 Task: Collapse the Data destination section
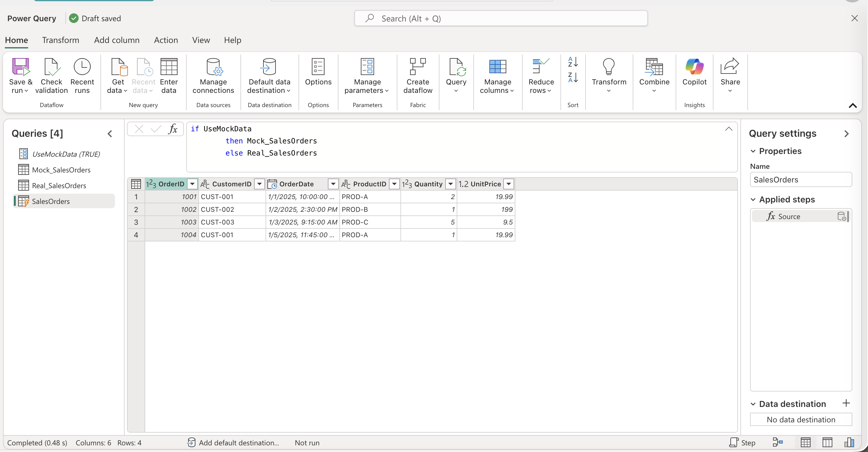pos(753,404)
